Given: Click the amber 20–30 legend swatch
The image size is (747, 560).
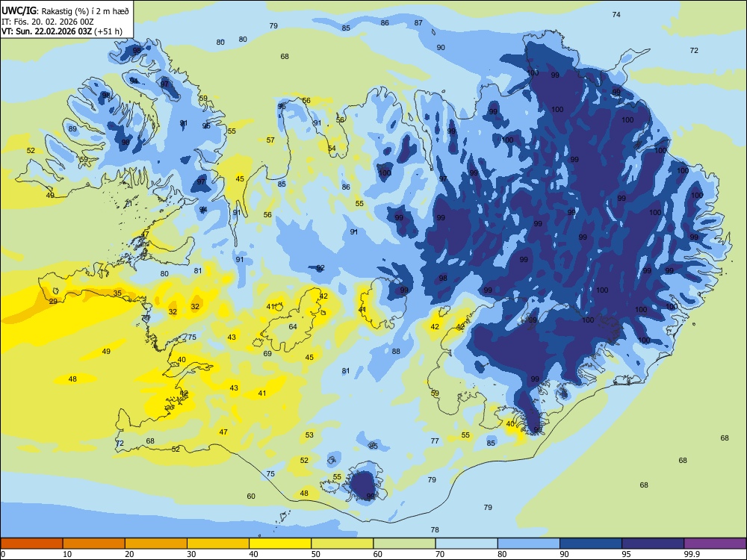Looking at the screenshot, I should click(156, 544).
